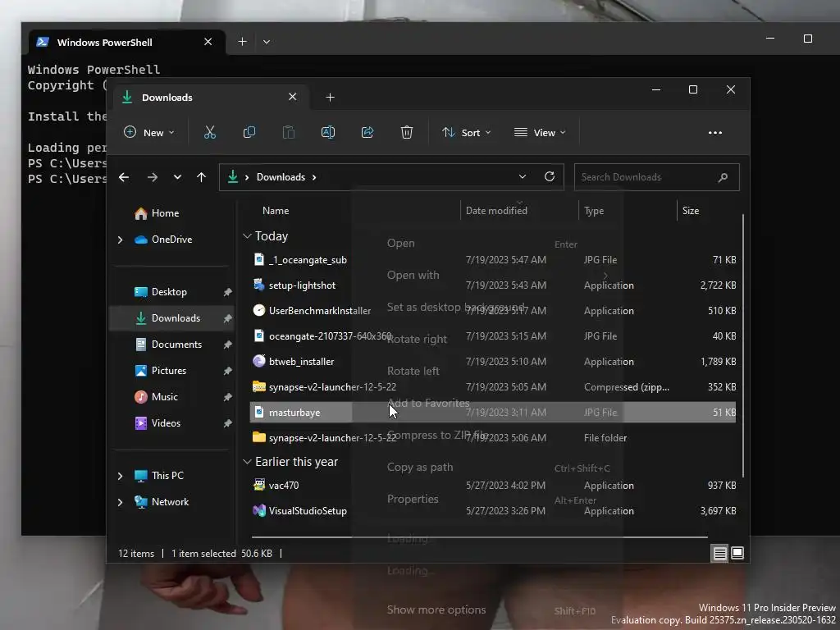The image size is (840, 630).
Task: Choose Open with in context menu
Action: 413,276
